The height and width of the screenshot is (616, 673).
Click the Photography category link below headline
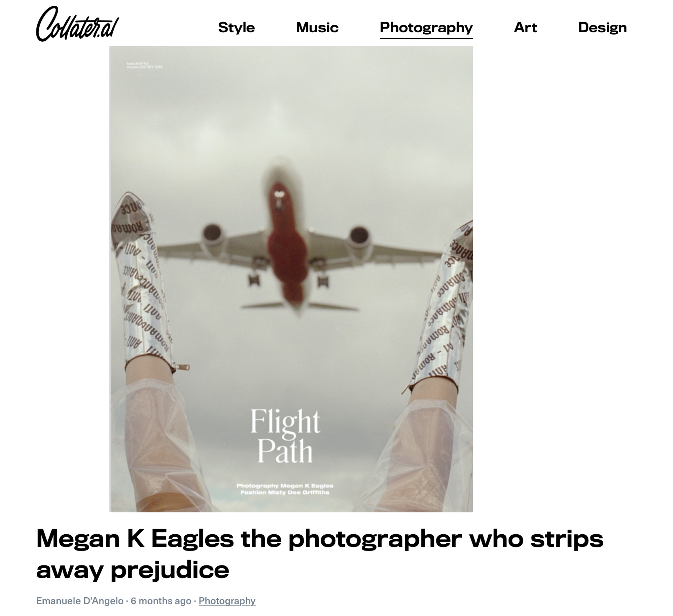point(227,601)
